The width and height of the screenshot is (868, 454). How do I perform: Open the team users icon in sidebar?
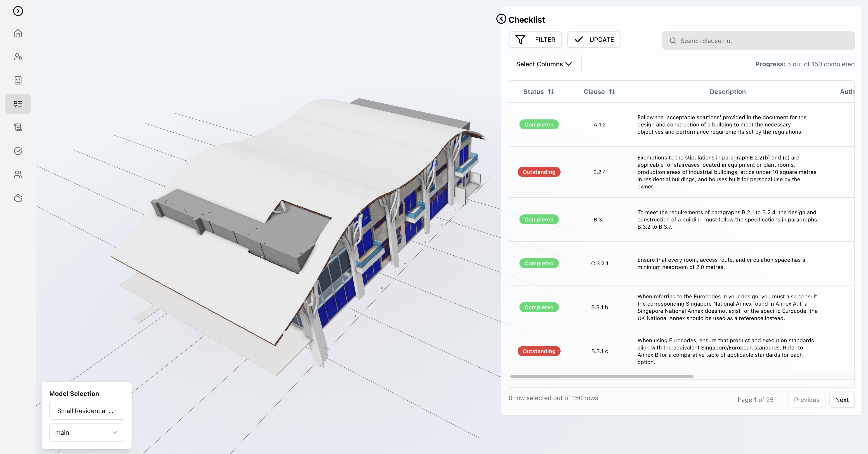(x=18, y=174)
